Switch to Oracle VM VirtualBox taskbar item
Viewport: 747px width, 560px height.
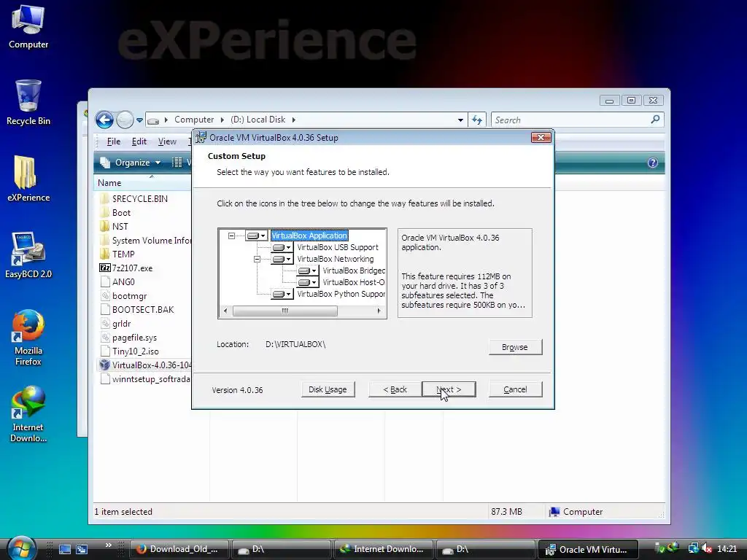588,549
